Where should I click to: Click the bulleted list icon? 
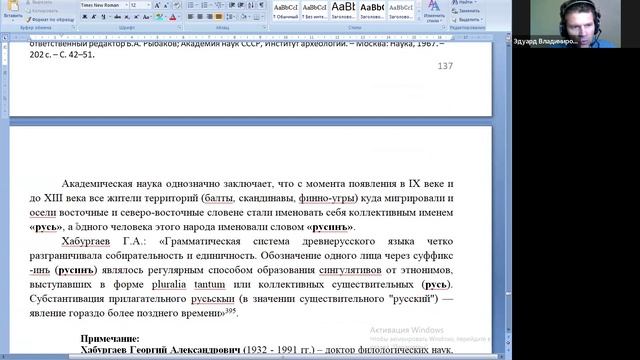191,5
